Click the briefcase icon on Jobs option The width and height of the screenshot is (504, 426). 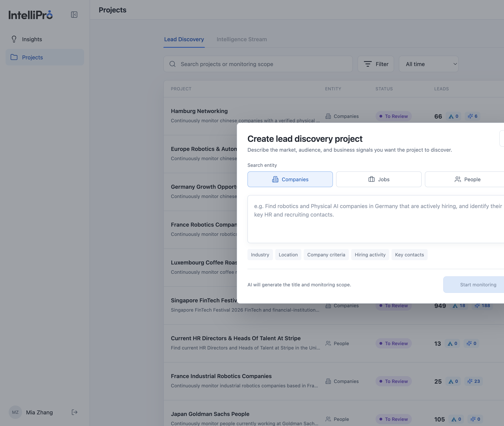point(371,179)
